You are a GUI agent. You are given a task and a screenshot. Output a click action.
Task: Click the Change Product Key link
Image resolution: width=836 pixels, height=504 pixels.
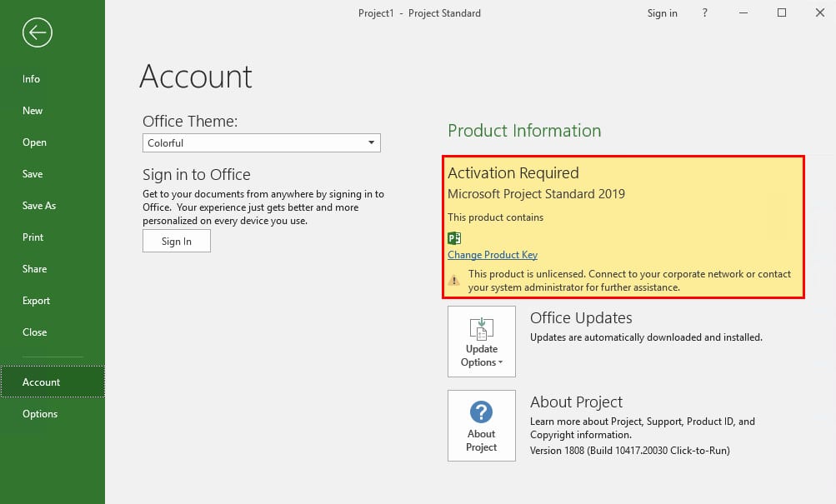pyautogui.click(x=493, y=255)
